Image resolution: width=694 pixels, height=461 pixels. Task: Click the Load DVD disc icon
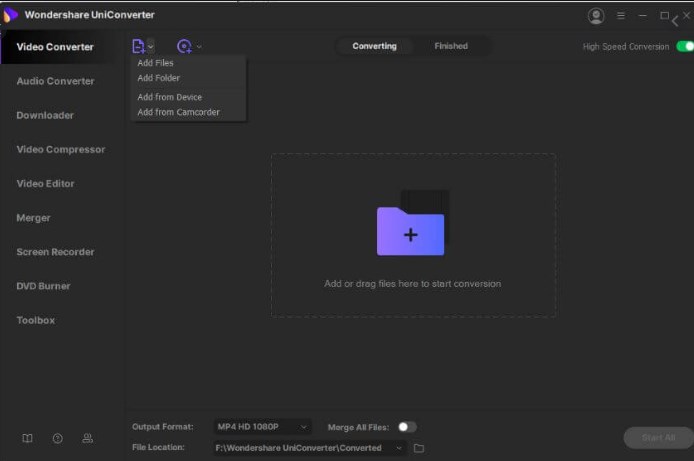pos(184,46)
